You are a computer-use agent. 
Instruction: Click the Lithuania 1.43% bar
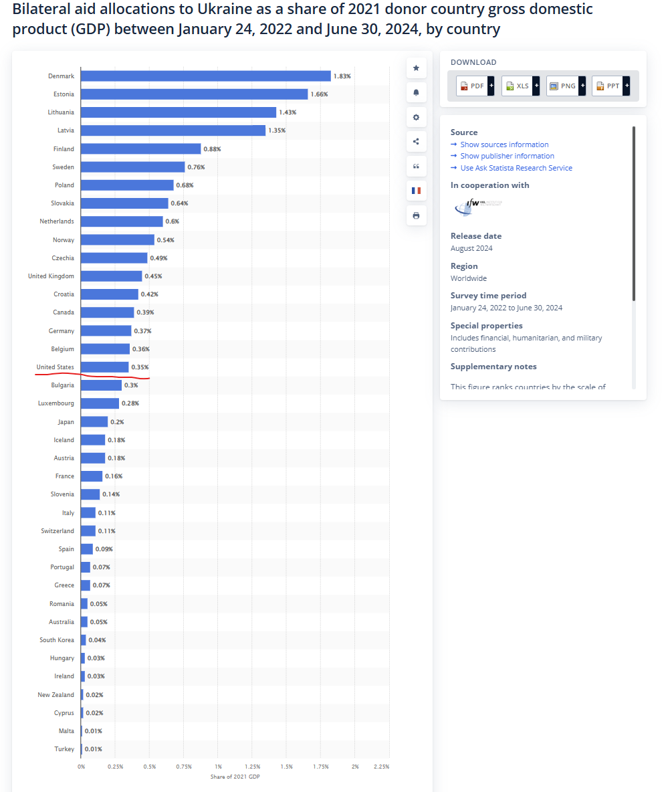(179, 112)
